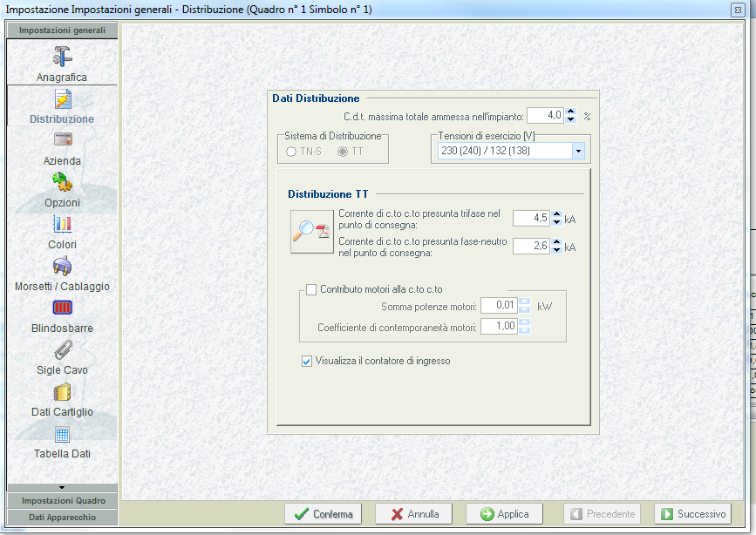756x535 pixels.
Task: Select the Sigle Cavo paperclip icon
Action: [62, 349]
